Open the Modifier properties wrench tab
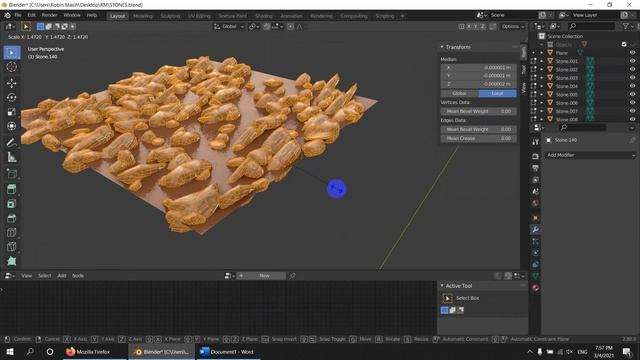Viewport: 640px width, 360px height. [536, 230]
